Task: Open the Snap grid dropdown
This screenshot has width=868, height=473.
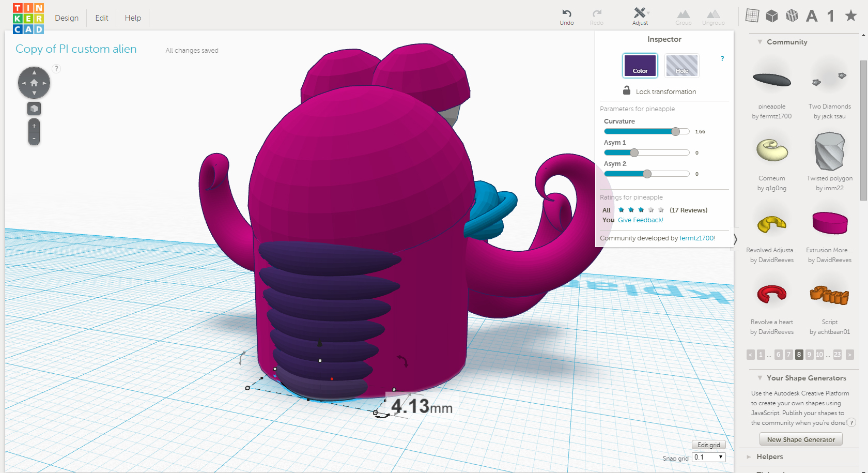Action: click(709, 457)
